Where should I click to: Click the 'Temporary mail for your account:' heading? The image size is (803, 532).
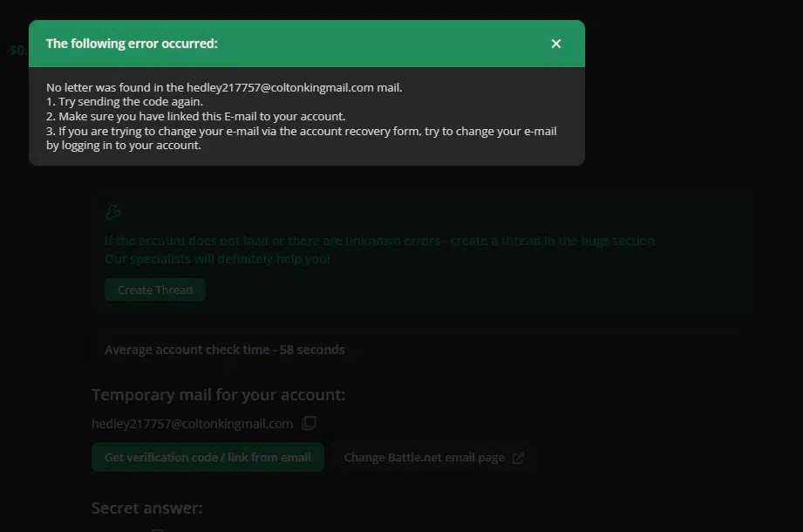[218, 395]
